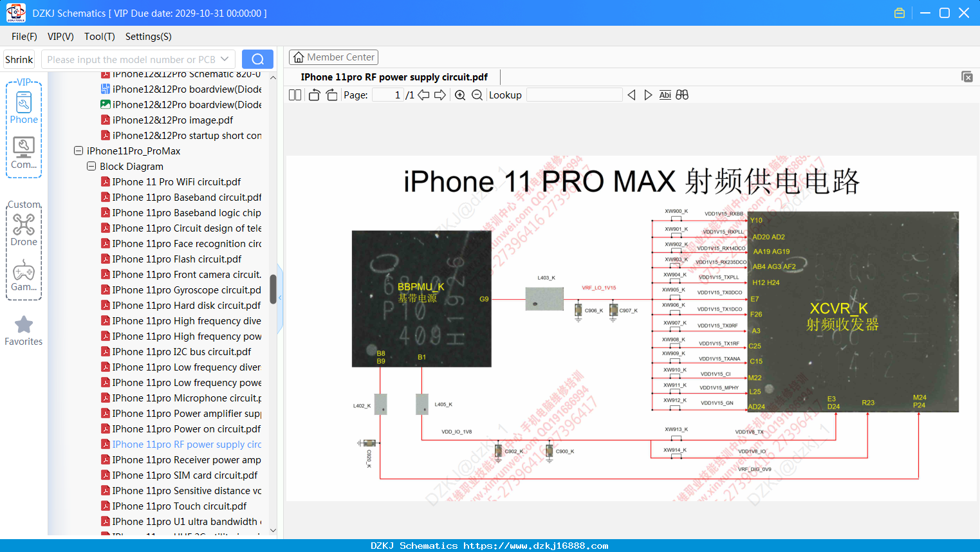Open the VIP(V) menu
Screen dimensions: 980x552
60,37
